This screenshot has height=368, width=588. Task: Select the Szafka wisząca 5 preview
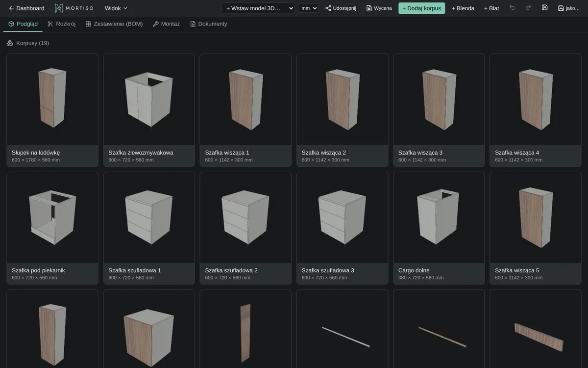(x=536, y=217)
